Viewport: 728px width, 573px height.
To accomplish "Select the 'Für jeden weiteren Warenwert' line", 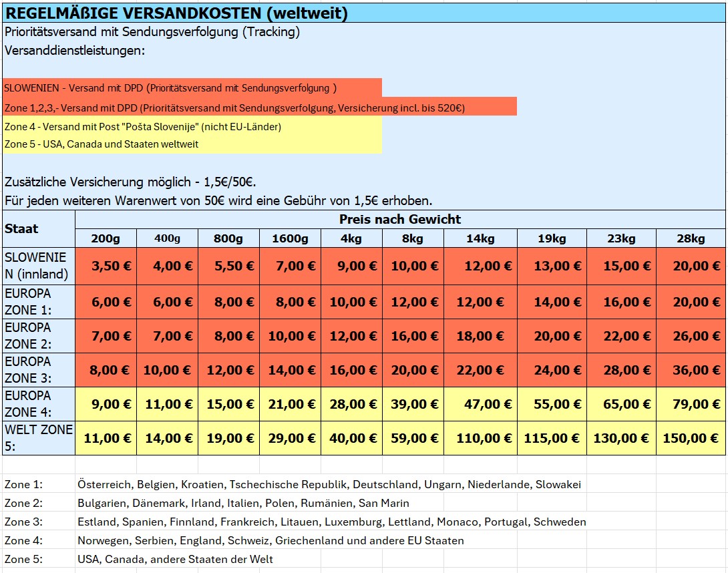I will 218,201.
